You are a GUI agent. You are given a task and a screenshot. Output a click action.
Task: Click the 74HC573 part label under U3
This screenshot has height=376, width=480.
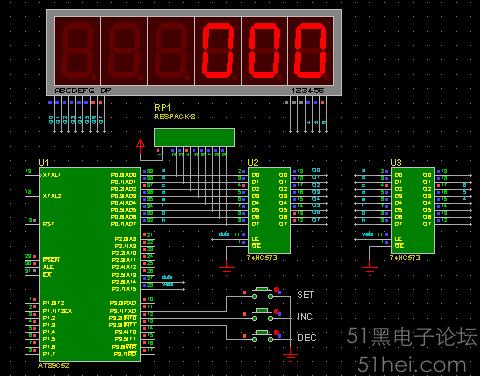tap(405, 258)
